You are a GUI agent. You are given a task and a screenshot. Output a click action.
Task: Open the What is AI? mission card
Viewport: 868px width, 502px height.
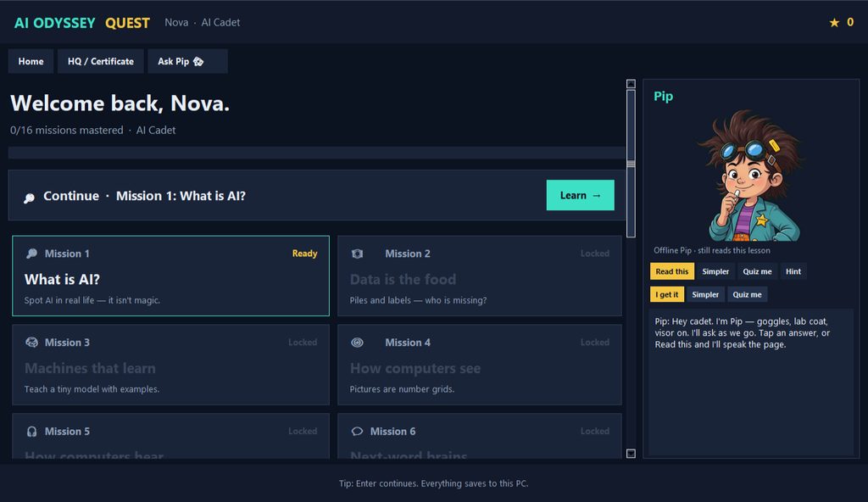point(170,276)
